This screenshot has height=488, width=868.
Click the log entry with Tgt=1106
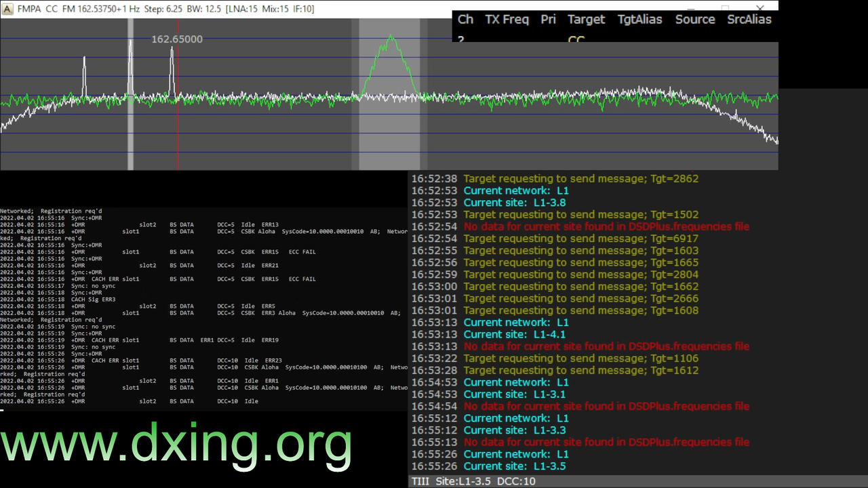[x=555, y=359]
